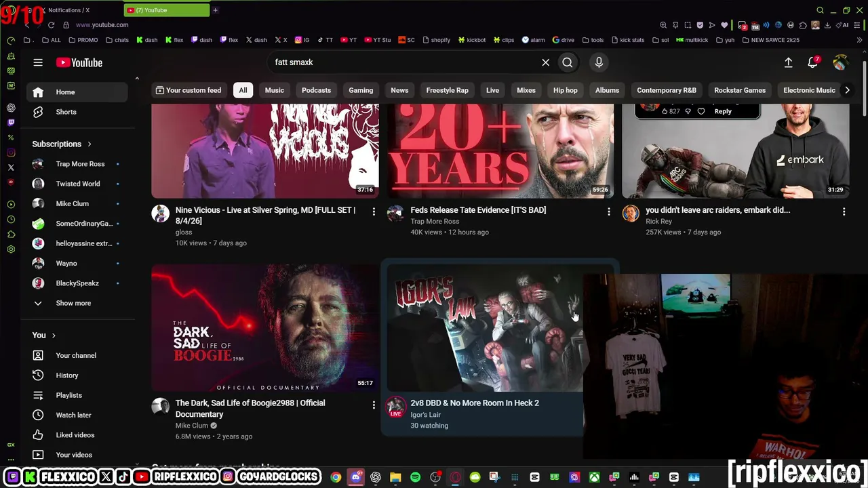This screenshot has width=868, height=488.
Task: Open ChatGPT in the Opera sidebar
Action: 11,108
